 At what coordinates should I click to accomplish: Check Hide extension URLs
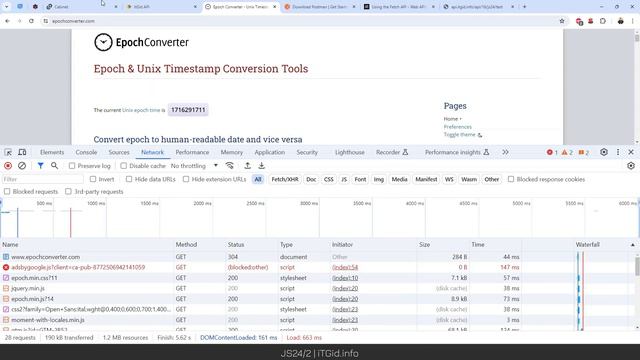coord(186,179)
